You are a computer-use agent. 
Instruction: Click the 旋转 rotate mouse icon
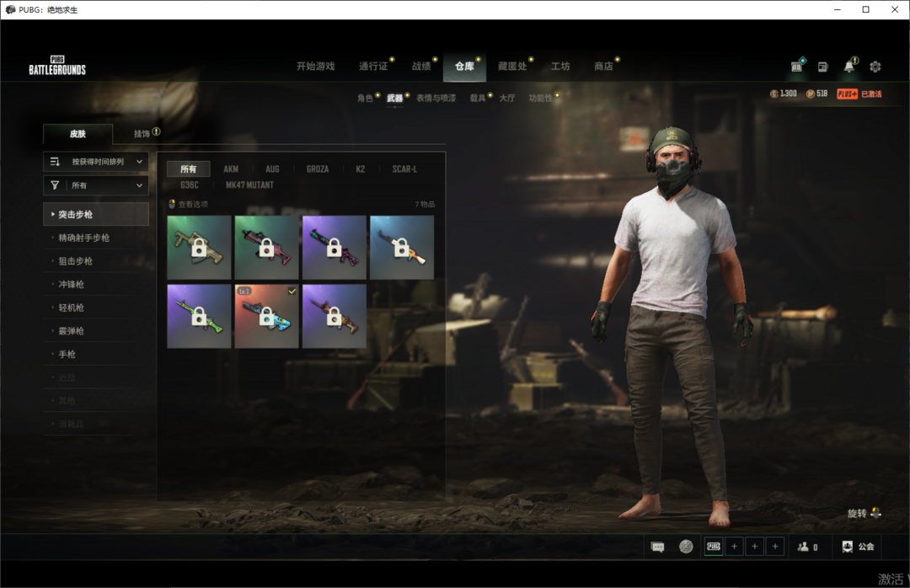coord(876,513)
